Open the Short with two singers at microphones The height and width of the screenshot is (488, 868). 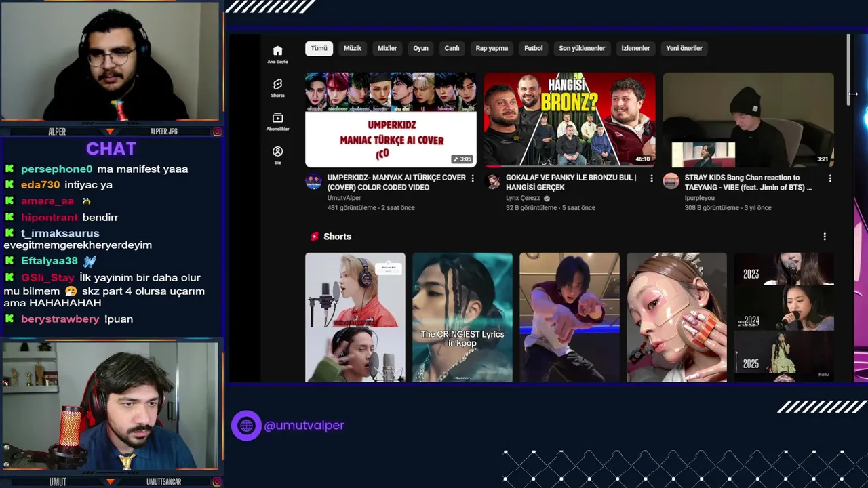tap(355, 317)
